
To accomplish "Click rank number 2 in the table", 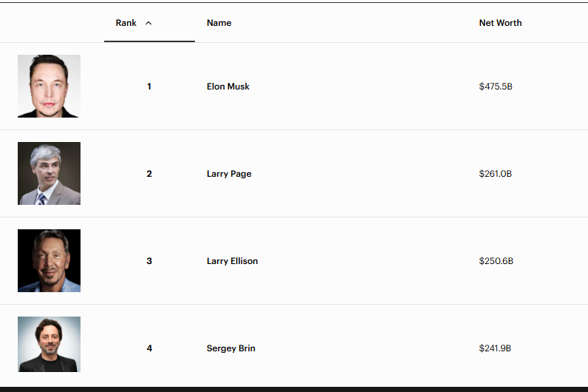I will click(149, 174).
